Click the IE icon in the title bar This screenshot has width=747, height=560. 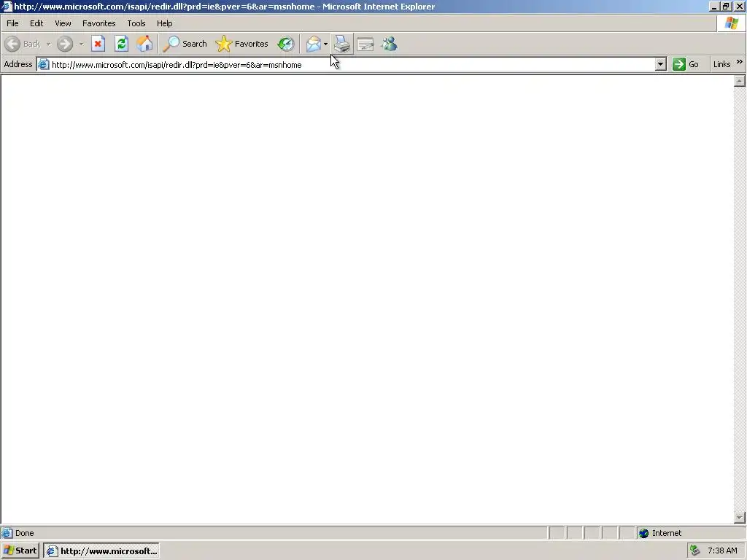coord(7,6)
